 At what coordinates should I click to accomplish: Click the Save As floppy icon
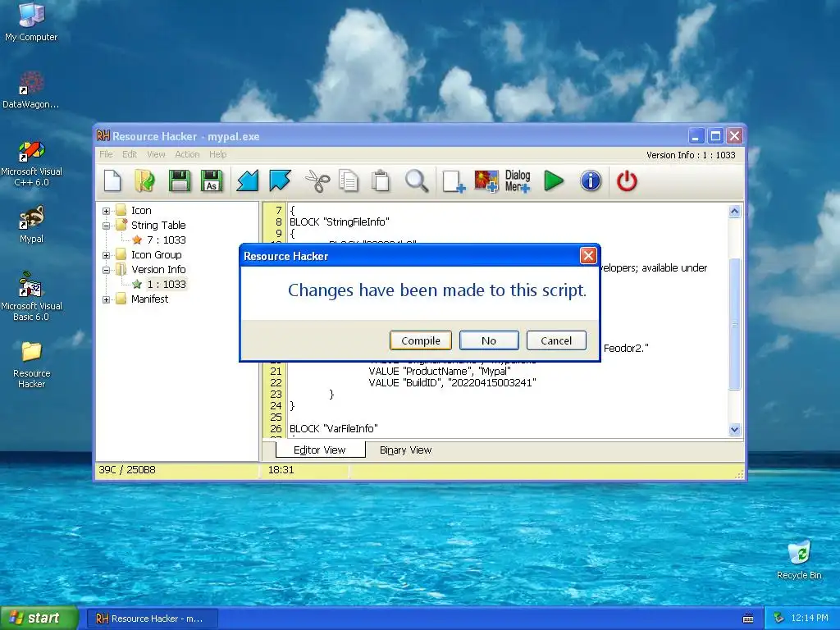tap(212, 181)
